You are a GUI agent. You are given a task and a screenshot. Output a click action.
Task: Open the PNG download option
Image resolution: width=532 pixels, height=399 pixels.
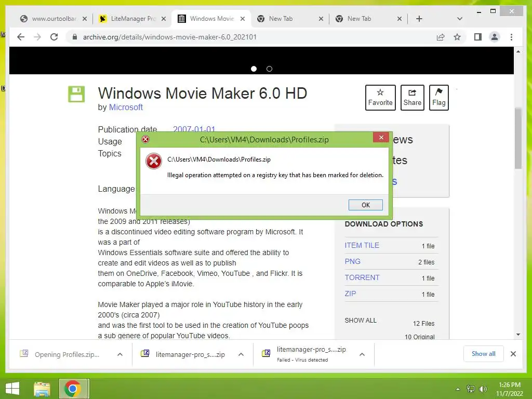pos(353,262)
